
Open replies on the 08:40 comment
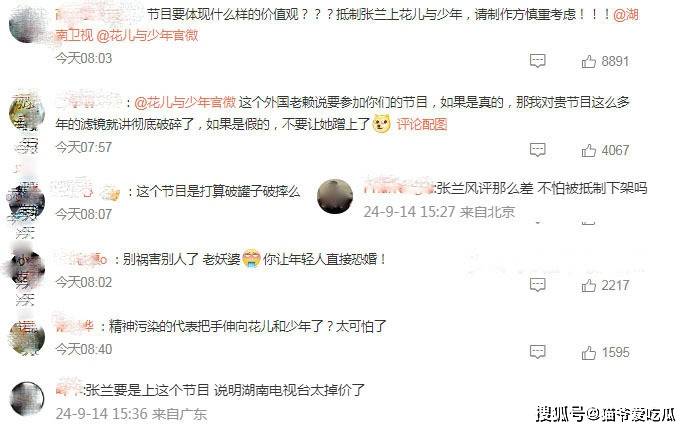coord(537,352)
